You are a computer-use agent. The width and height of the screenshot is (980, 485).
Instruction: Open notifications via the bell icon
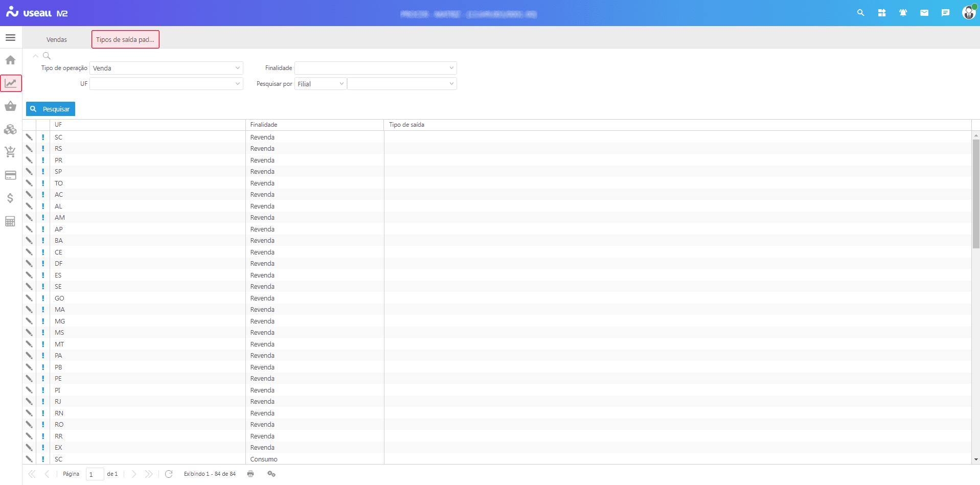[x=903, y=12]
